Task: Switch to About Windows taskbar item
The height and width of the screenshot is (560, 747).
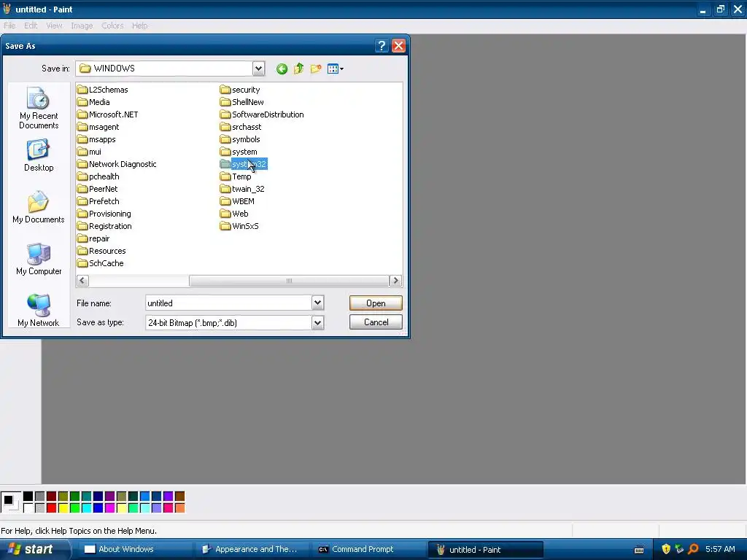Action: click(x=134, y=549)
